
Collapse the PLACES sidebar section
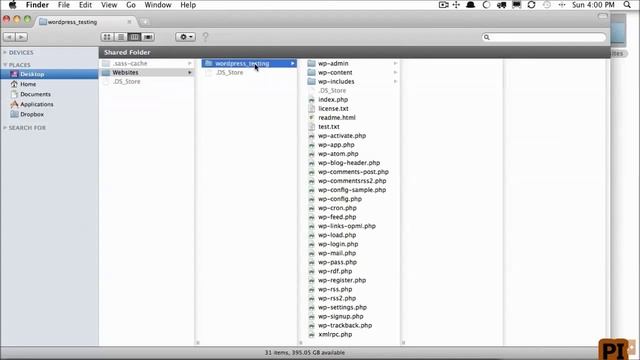tap(5, 65)
